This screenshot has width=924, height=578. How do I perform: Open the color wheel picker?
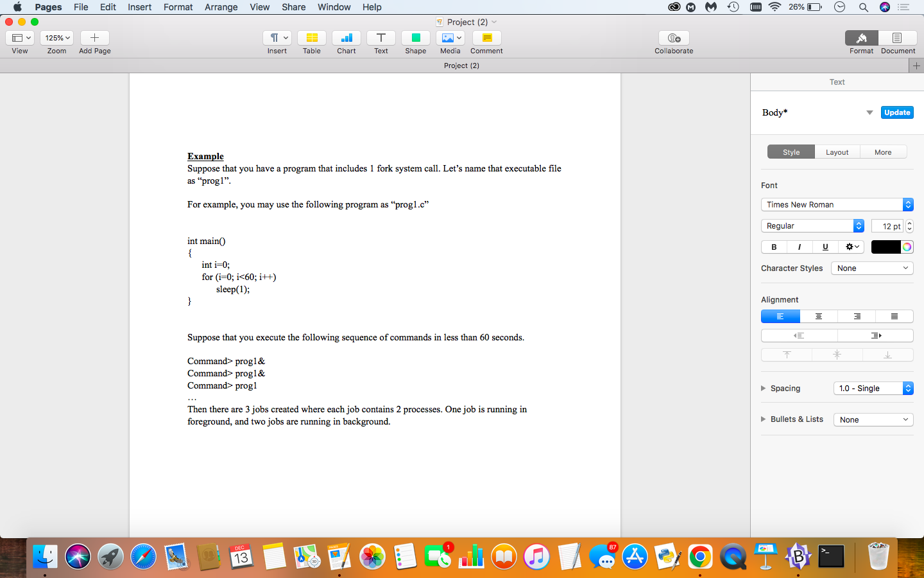[907, 247]
